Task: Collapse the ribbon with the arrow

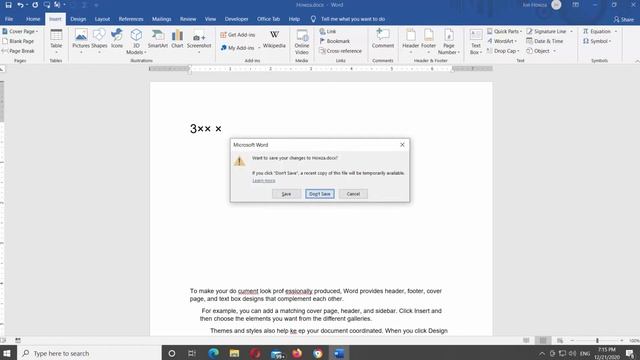Action: tap(637, 61)
